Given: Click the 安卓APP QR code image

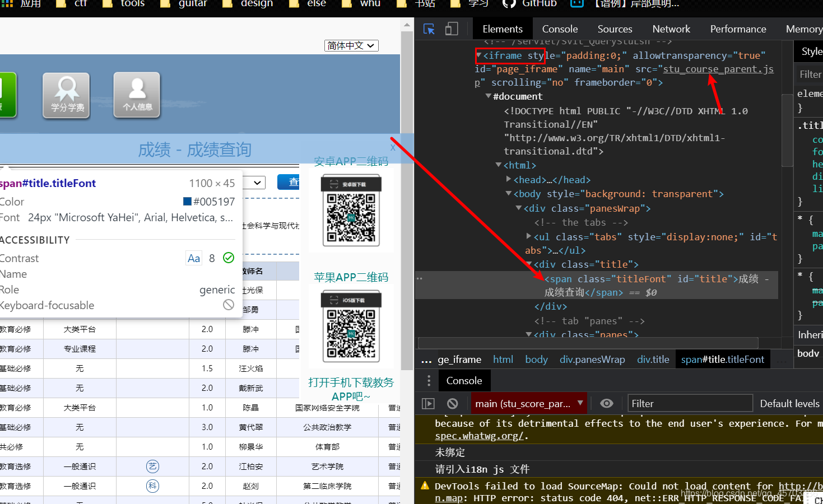Looking at the screenshot, I should pyautogui.click(x=351, y=210).
